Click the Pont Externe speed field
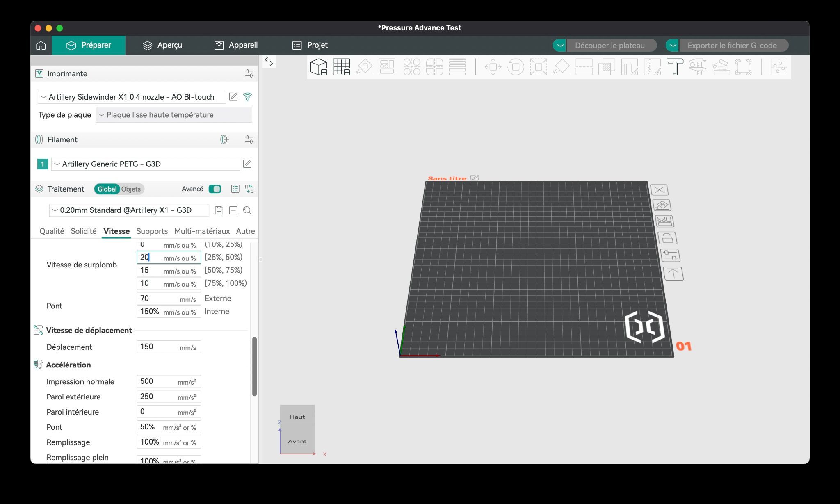The width and height of the screenshot is (840, 504). [x=169, y=299]
